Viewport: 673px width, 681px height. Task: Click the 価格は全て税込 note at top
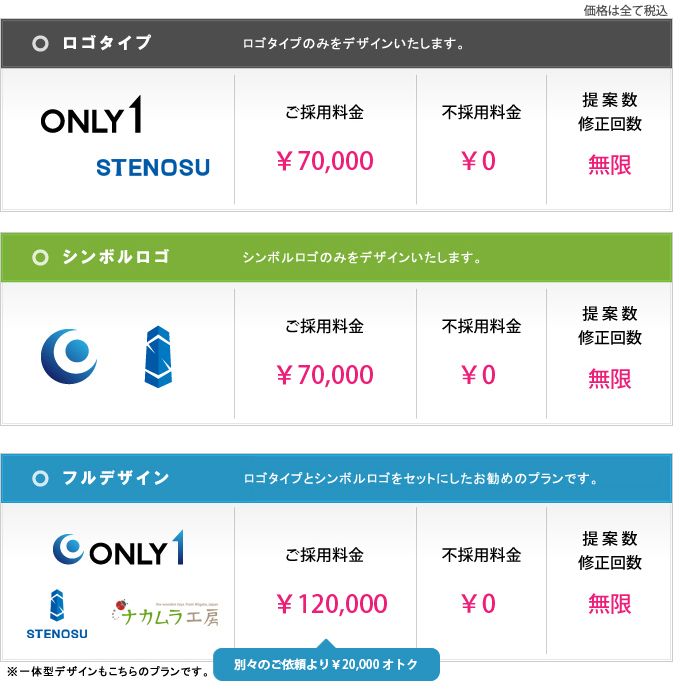pos(625,10)
